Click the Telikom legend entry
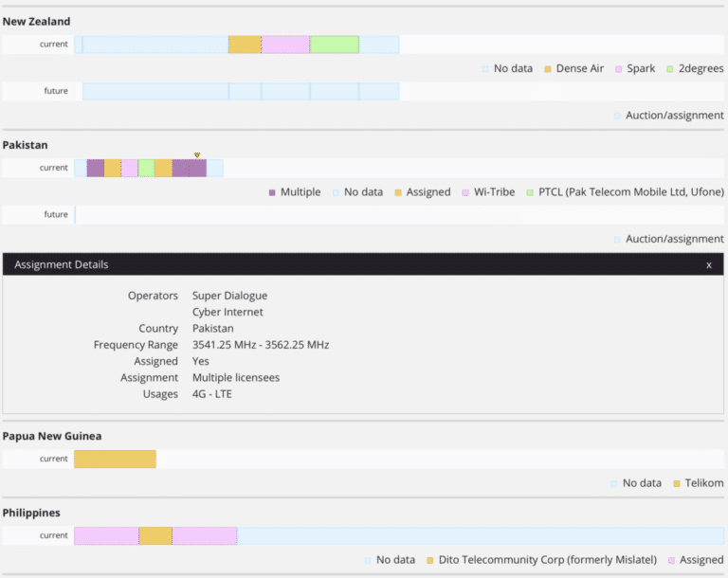The width and height of the screenshot is (728, 578). (699, 483)
